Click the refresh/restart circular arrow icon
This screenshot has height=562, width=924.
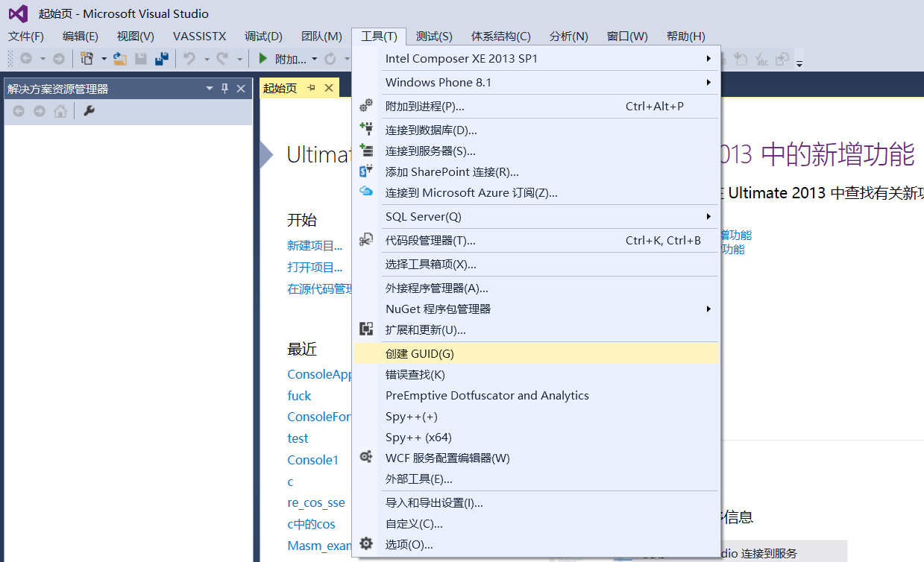point(330,59)
